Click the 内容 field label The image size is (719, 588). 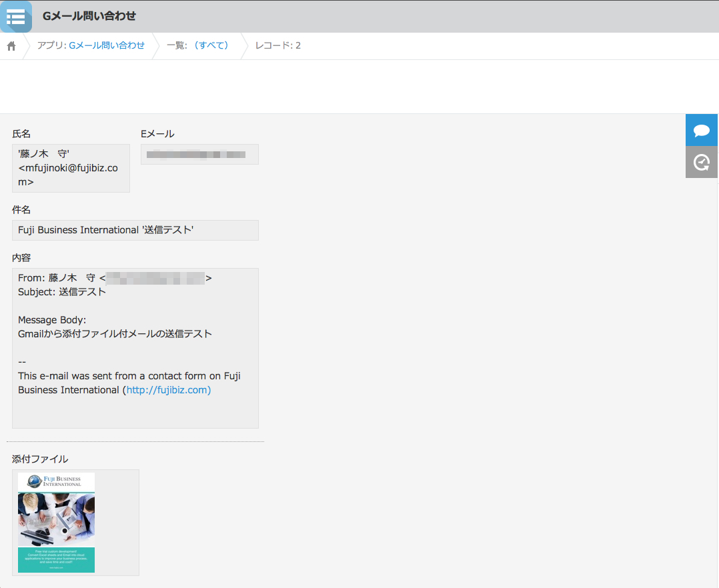tap(21, 258)
